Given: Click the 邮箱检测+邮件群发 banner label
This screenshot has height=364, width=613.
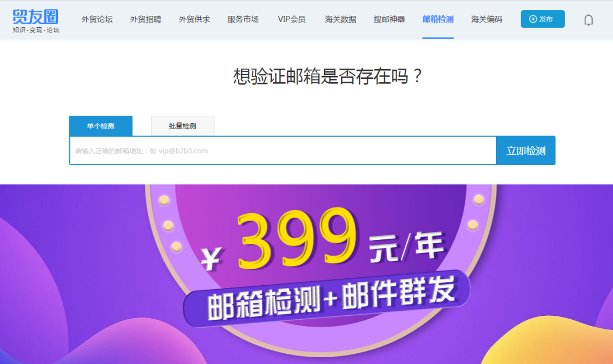Looking at the screenshot, I should pos(331,298).
